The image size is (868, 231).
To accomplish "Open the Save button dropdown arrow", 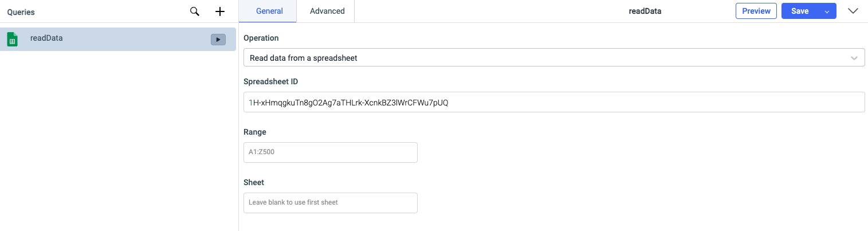I will [x=827, y=11].
